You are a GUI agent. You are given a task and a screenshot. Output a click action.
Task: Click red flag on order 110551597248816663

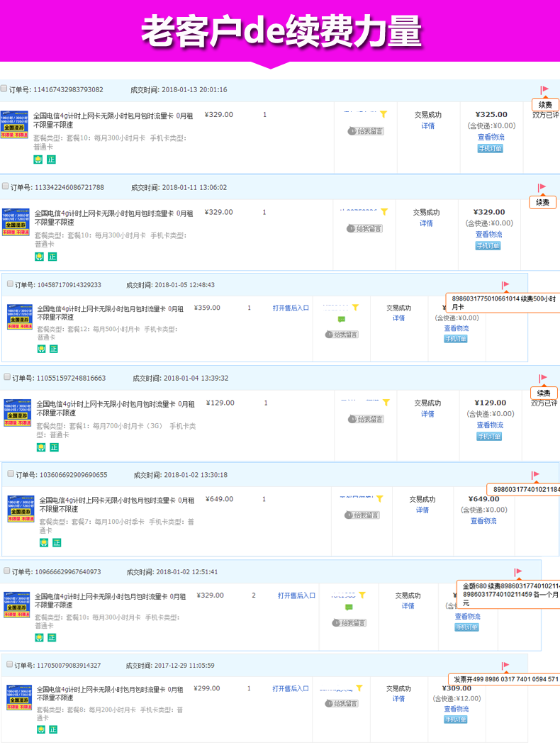(542, 378)
